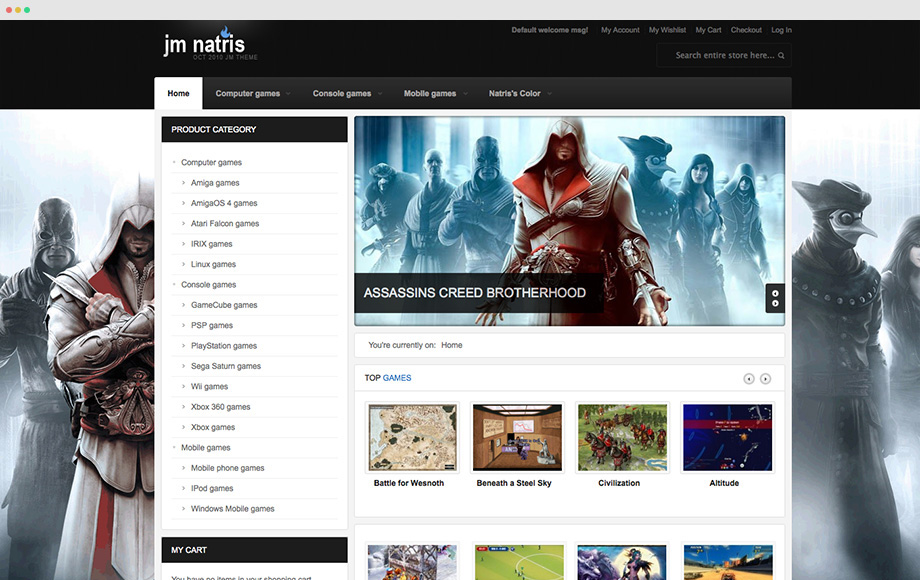Focus the Search entire store field
The image size is (920, 580).
[x=724, y=55]
